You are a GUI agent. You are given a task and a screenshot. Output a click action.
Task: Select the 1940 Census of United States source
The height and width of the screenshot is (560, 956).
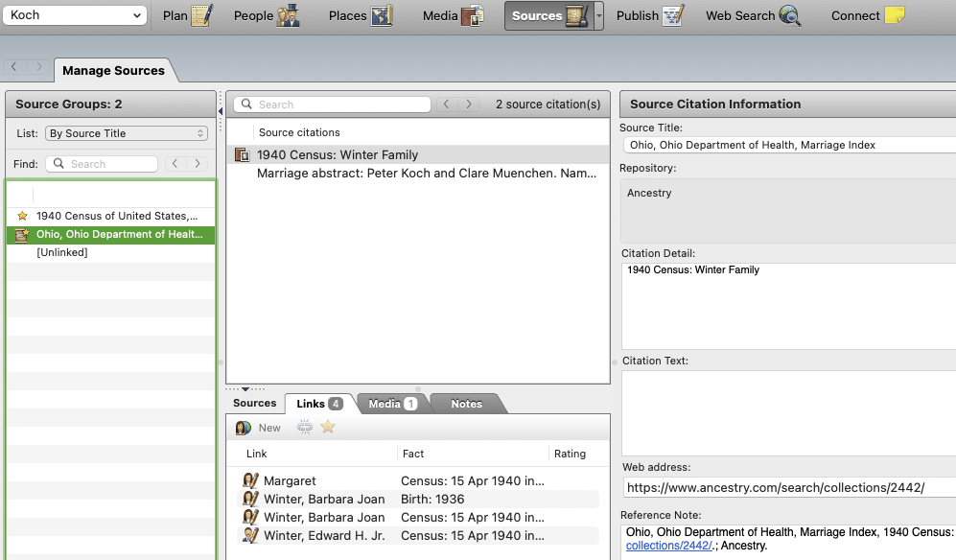116,216
